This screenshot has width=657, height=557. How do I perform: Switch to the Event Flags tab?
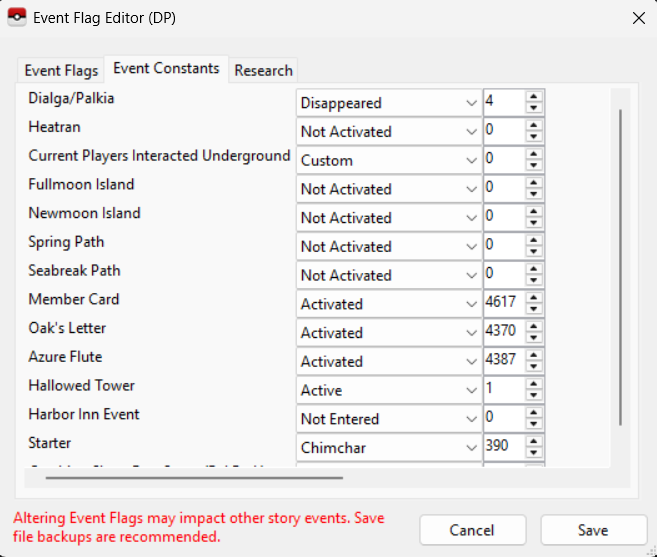61,70
